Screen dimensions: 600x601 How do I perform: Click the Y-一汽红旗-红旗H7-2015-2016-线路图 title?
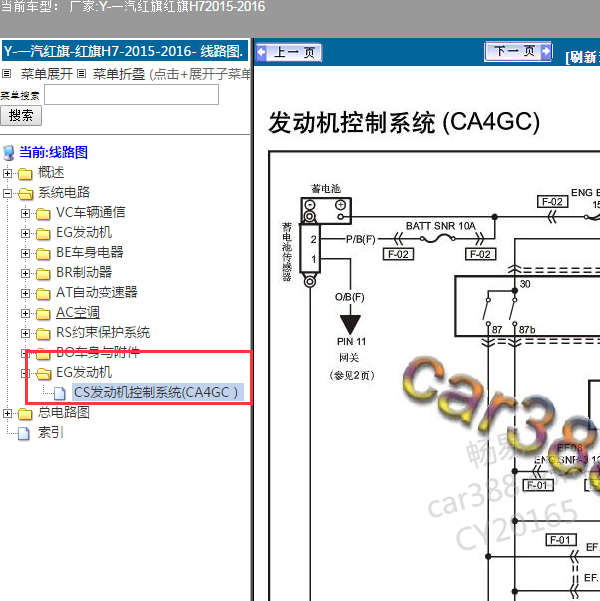coord(125,51)
